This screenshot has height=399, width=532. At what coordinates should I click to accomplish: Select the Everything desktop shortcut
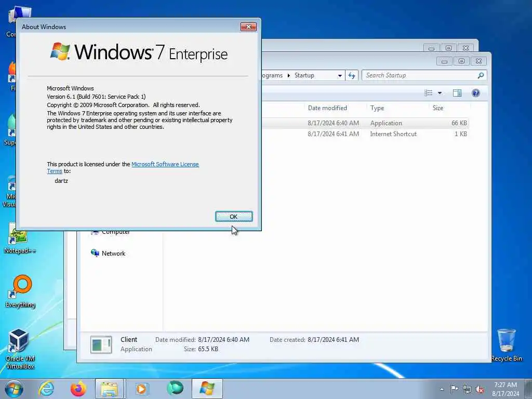[20, 291]
